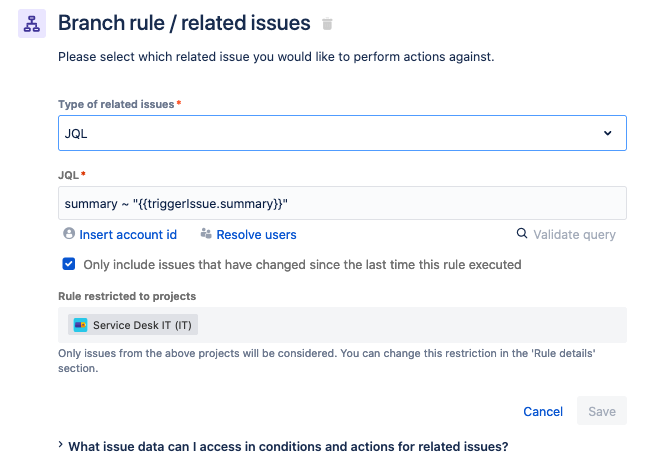Click the trash delete icon beside title
Screen dimensions: 662x472
tap(327, 24)
